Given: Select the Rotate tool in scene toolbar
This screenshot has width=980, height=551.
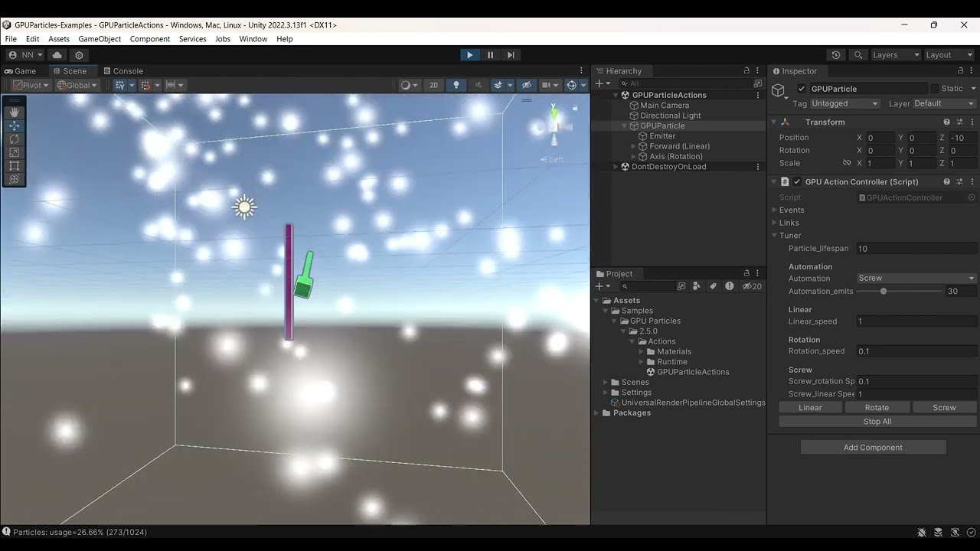Looking at the screenshot, I should (x=14, y=139).
